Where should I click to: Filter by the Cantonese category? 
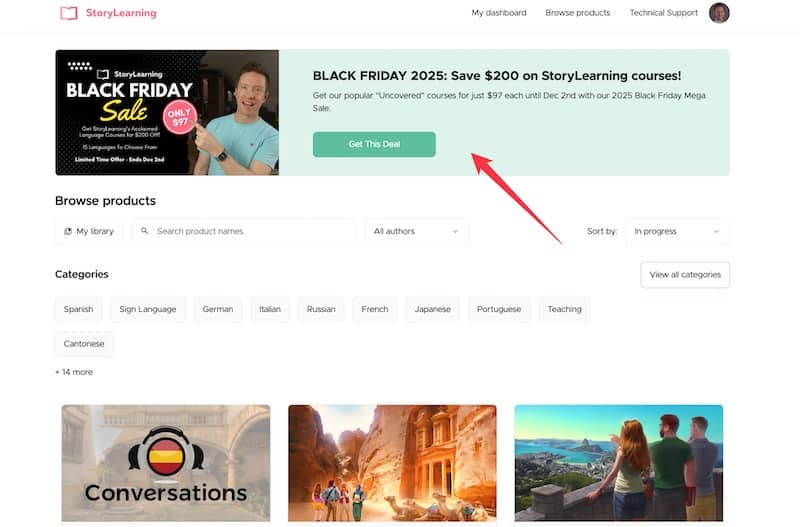tap(84, 344)
